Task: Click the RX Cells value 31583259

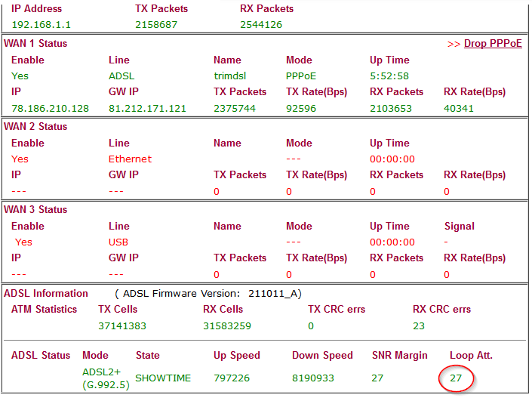Action: (x=227, y=326)
